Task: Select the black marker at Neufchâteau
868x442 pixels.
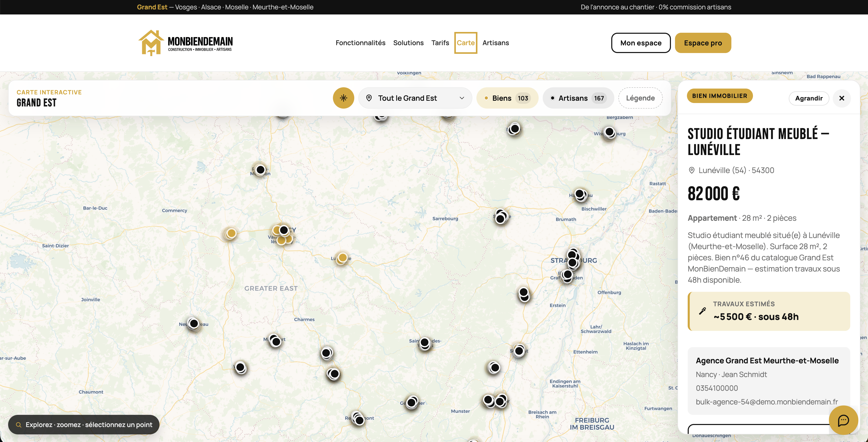Action: (194, 324)
